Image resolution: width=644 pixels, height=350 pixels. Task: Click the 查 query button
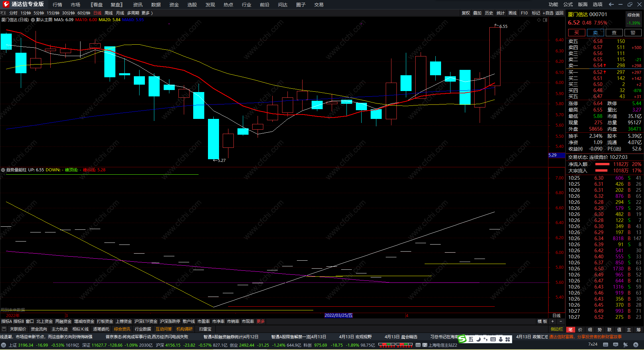614,33
